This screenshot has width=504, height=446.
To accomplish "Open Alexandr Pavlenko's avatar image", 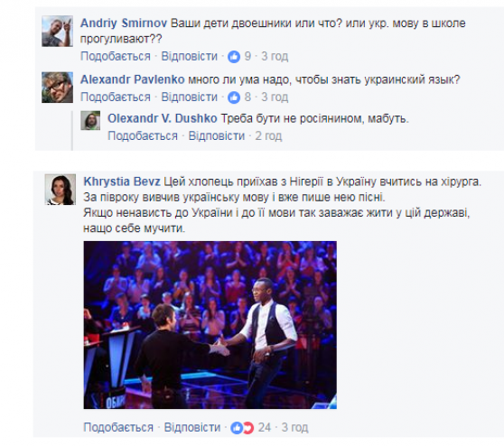I will pos(57,88).
